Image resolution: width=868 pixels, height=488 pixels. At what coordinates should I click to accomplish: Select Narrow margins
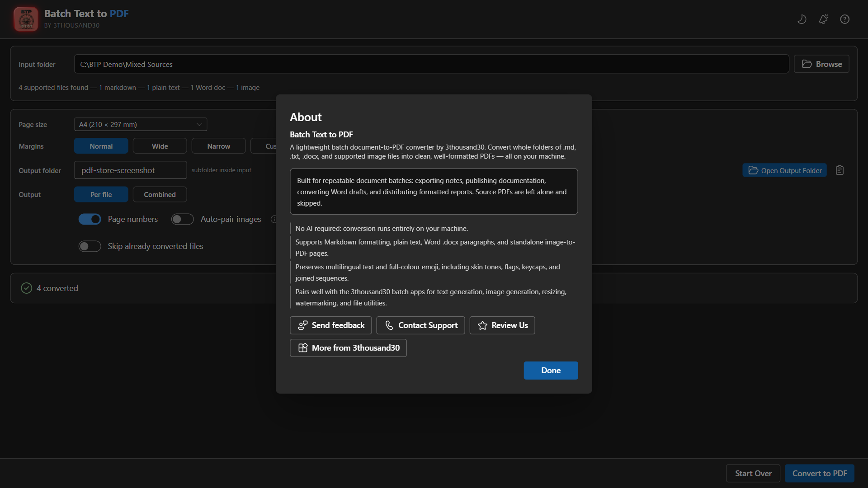click(x=219, y=146)
